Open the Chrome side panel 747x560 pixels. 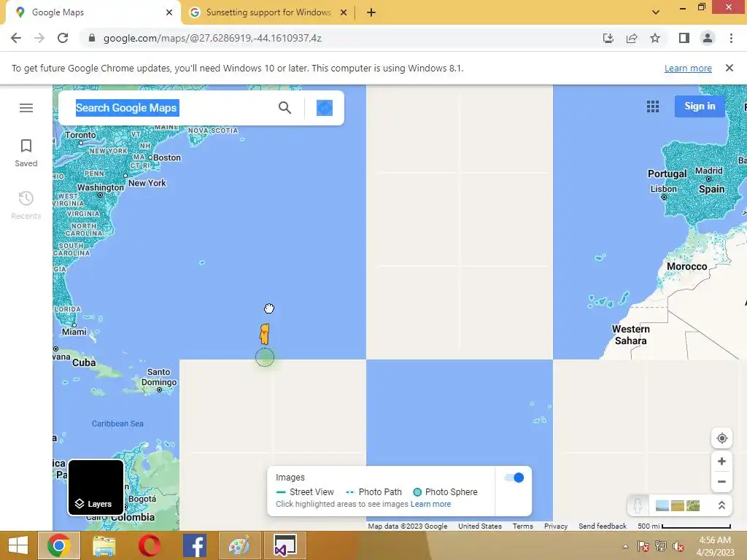684,38
